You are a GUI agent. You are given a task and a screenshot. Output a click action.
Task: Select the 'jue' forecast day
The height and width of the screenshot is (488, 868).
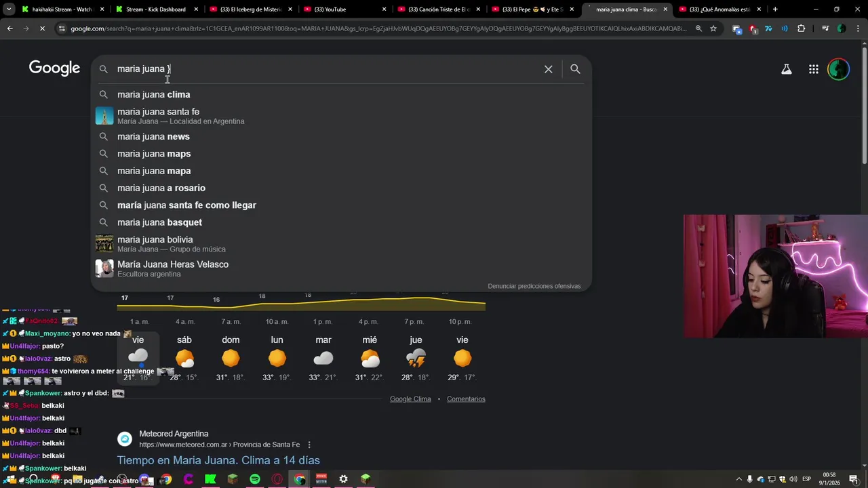tap(416, 358)
